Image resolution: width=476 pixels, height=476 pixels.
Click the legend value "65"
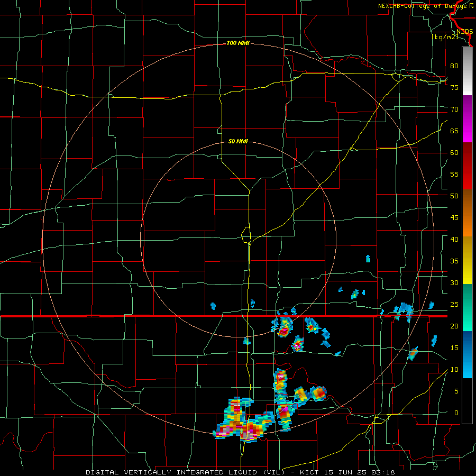(454, 131)
